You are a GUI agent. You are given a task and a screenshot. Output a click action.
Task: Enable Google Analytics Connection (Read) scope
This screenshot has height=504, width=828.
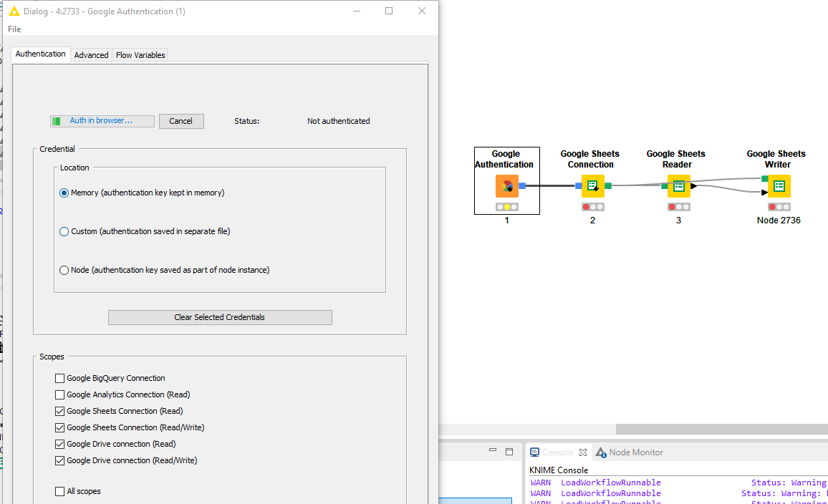[x=59, y=394]
